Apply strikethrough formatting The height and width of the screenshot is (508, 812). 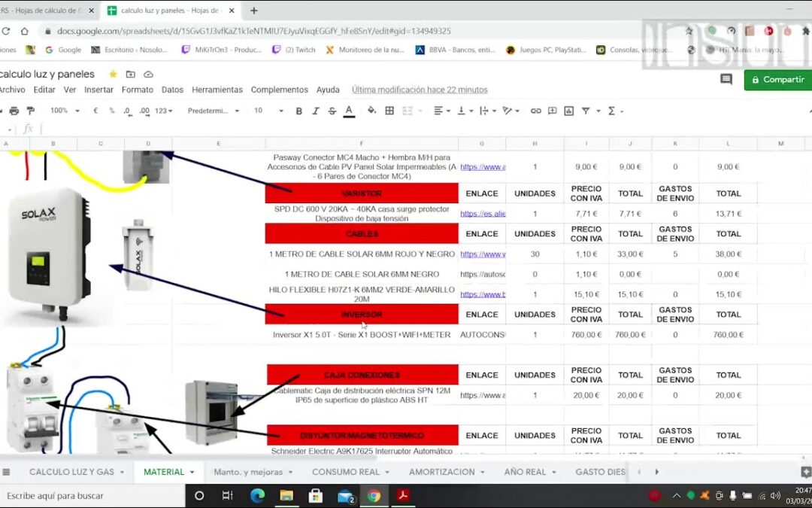(332, 111)
